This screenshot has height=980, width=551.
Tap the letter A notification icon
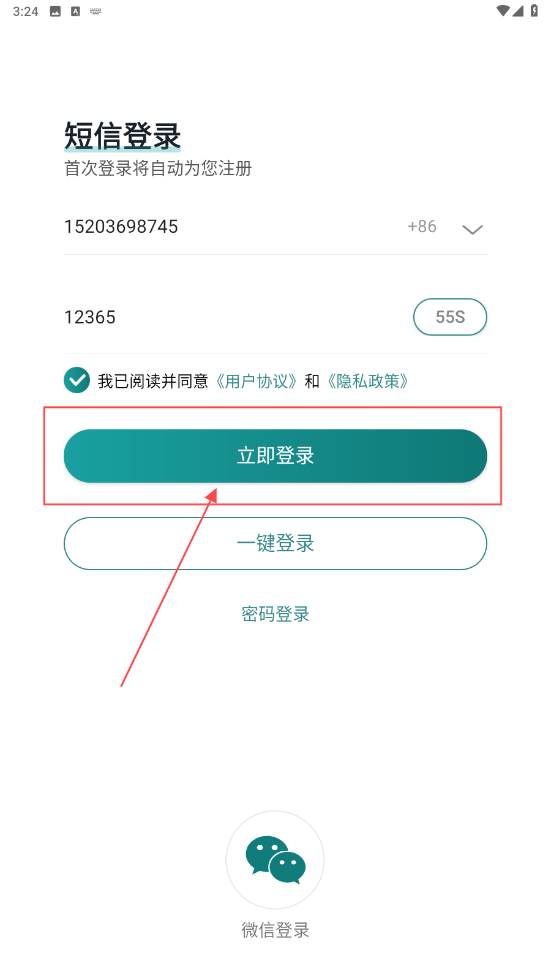[75, 11]
